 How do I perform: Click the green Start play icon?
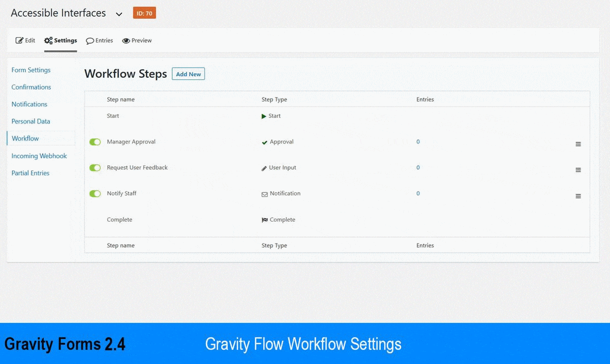pos(264,116)
